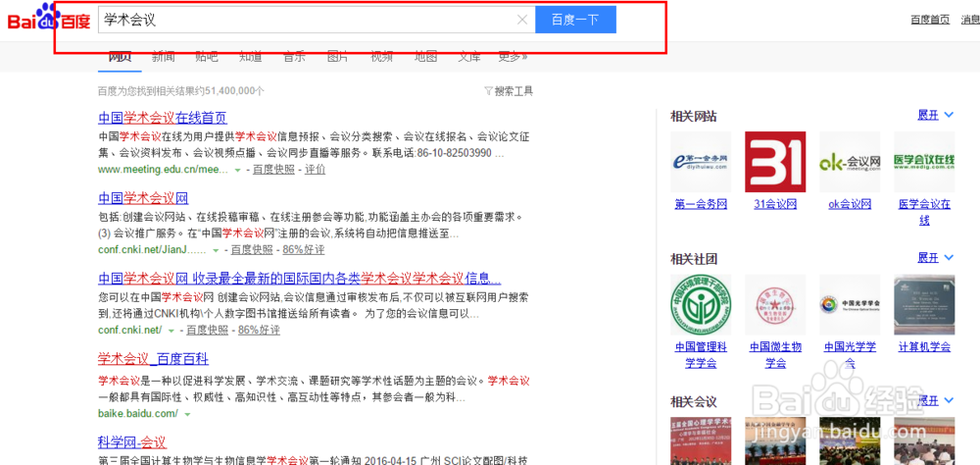This screenshot has height=465, width=980.
Task: Switch to the 视频 tab
Action: coord(382,56)
